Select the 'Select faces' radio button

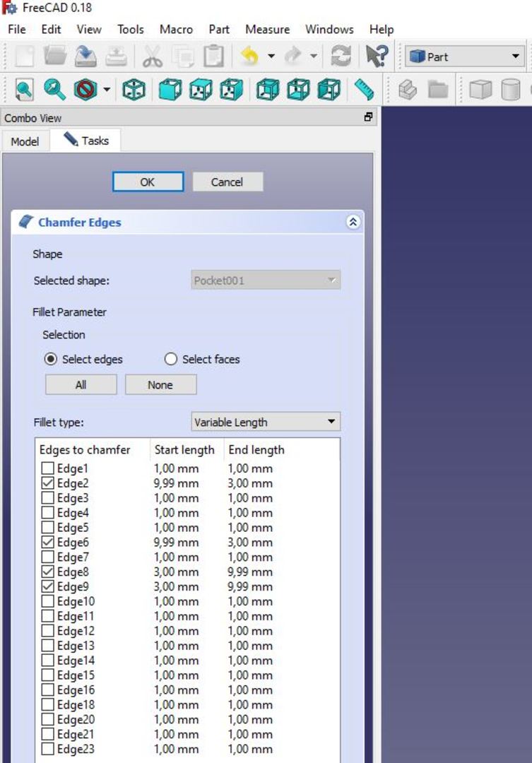pos(171,359)
